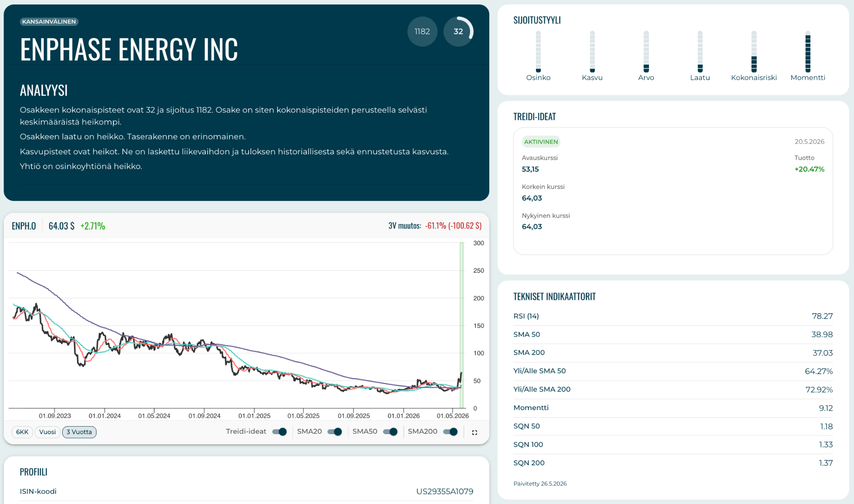Click the PROFIILI heading
854x504 pixels.
[33, 472]
